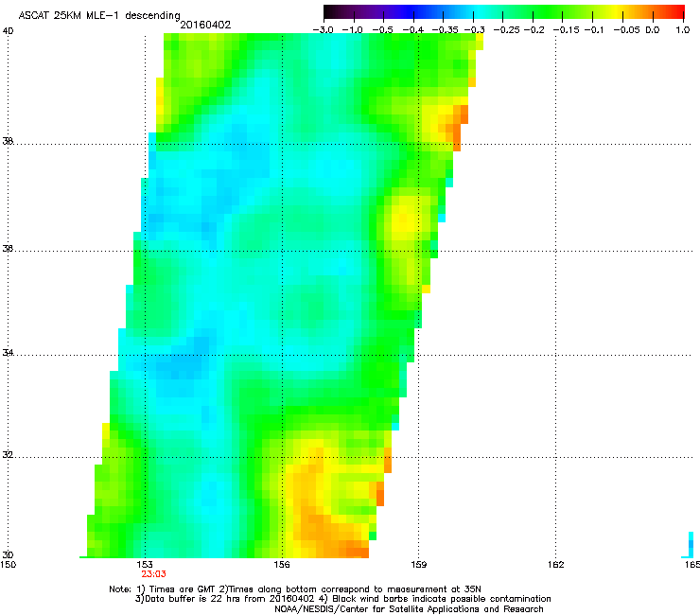The width and height of the screenshot is (700, 615).
Task: Click the latitude 40 axis label
Action: coord(8,31)
